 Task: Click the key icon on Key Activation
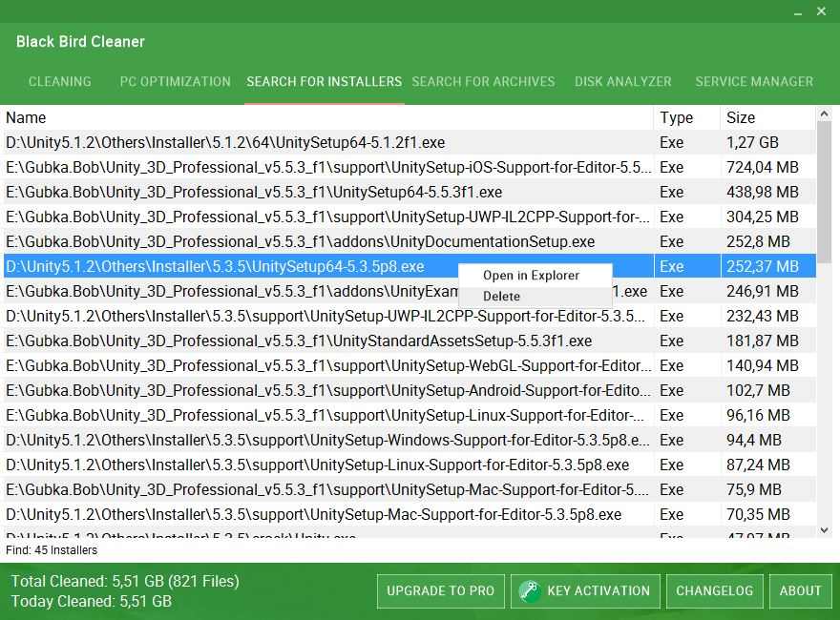pos(530,590)
